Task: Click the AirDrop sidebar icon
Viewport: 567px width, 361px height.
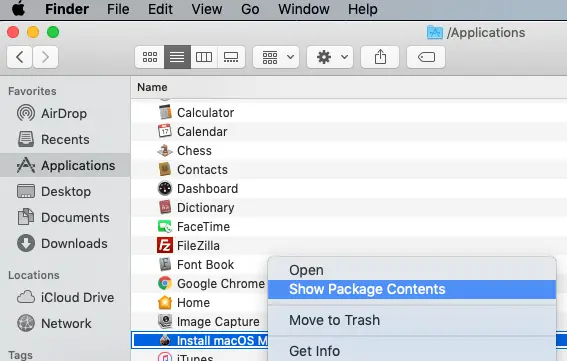Action: click(x=26, y=113)
